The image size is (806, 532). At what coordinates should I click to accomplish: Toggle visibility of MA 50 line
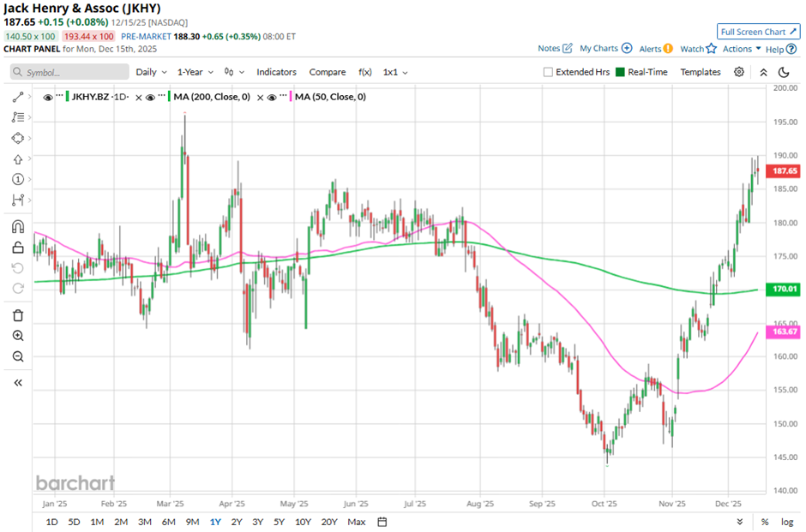272,97
